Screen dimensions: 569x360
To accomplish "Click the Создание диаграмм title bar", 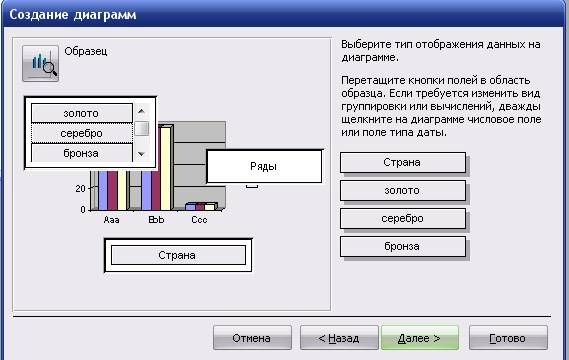I will click(284, 15).
